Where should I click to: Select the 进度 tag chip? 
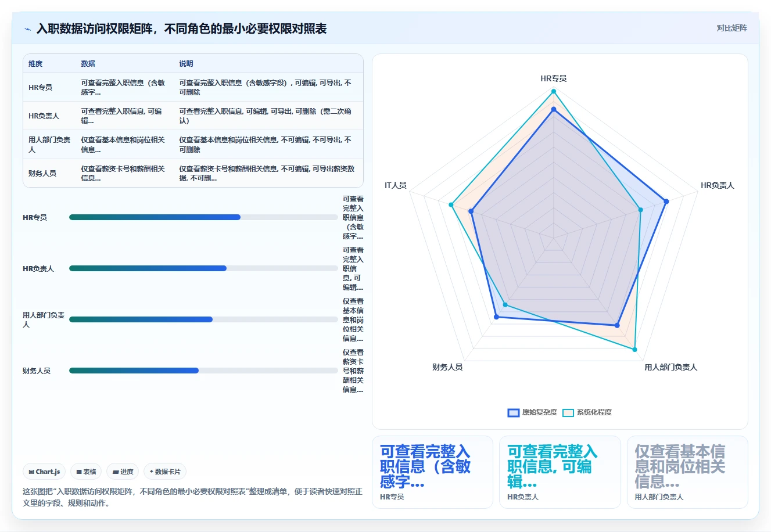(123, 472)
